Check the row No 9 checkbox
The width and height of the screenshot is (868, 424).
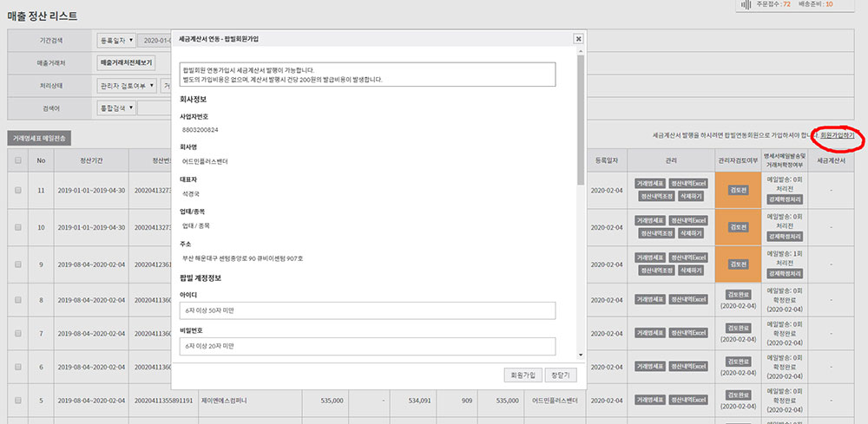(x=18, y=264)
